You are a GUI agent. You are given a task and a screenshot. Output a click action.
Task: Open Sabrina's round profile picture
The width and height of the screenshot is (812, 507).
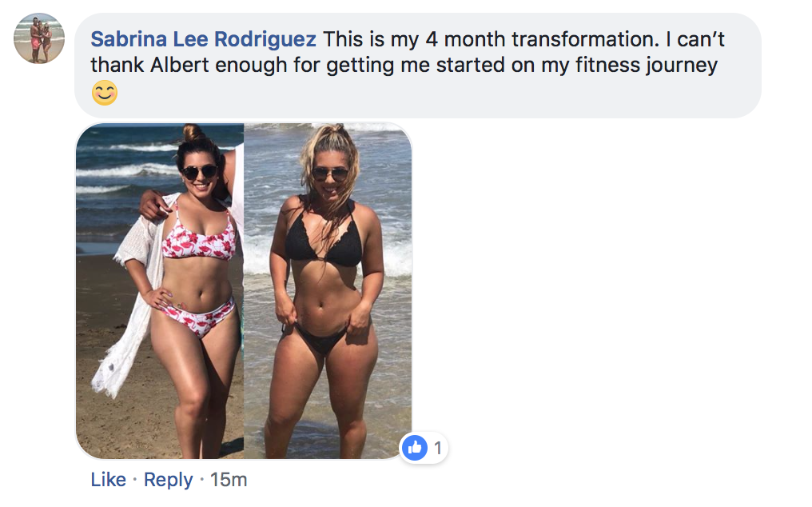pos(39,38)
